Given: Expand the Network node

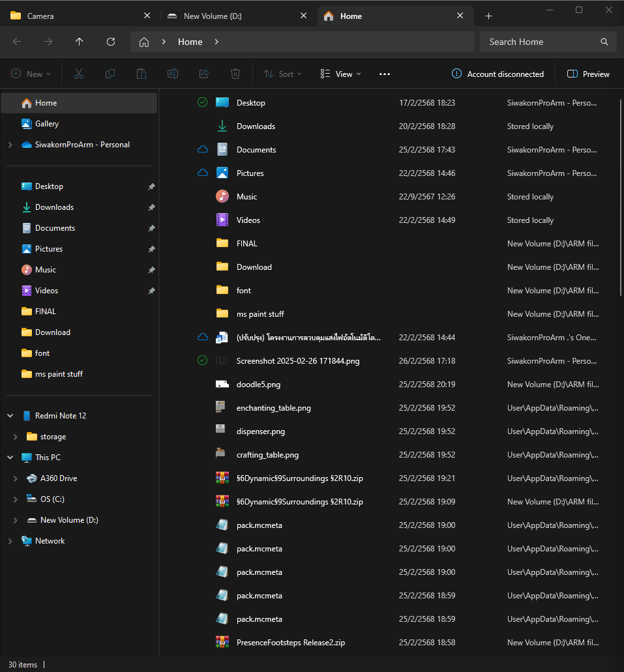Looking at the screenshot, I should 10,541.
